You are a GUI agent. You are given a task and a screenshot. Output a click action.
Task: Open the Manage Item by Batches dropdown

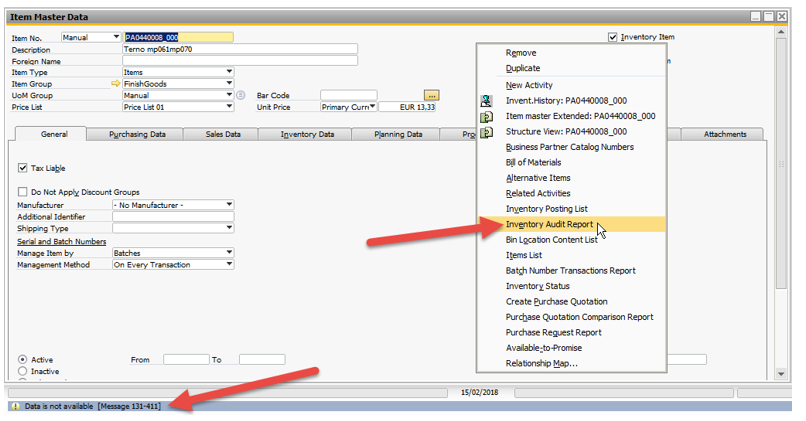click(x=229, y=252)
